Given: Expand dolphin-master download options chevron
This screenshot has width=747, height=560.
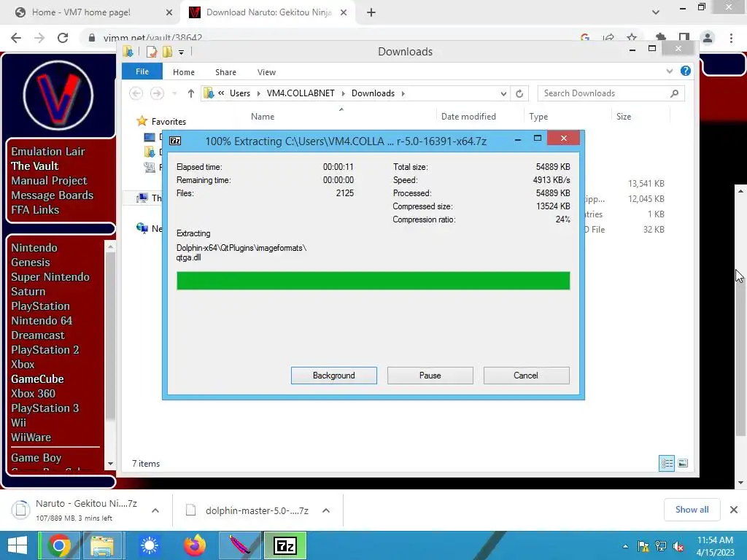Looking at the screenshot, I should click(326, 510).
